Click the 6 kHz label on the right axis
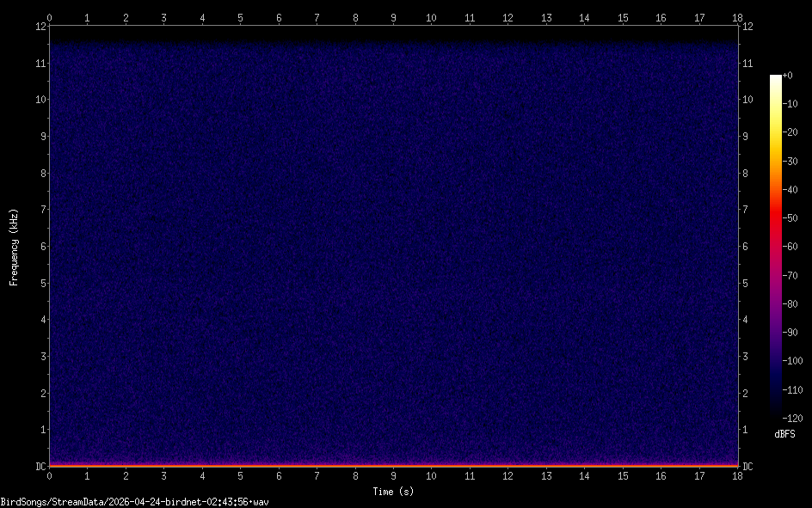This screenshot has height=508, width=812. pos(746,247)
